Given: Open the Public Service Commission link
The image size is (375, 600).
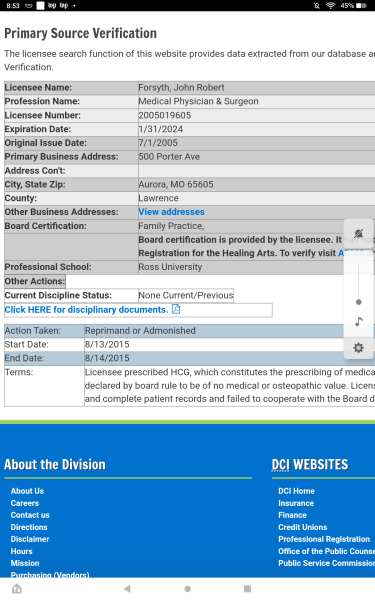Looking at the screenshot, I should 326,563.
